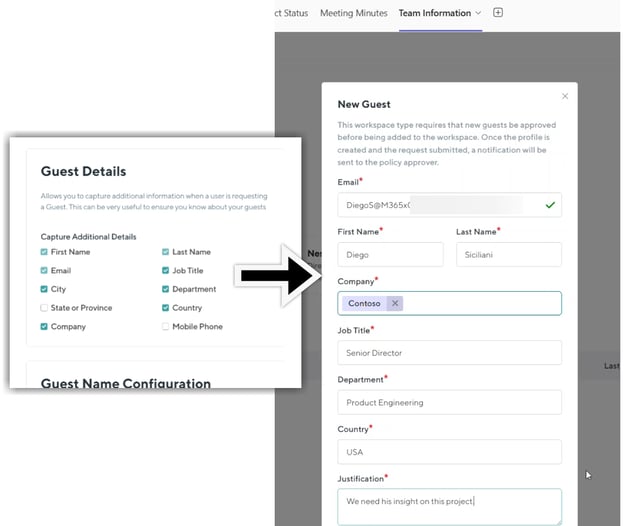Click inside the Justification text area
Viewport: 627px width, 526px height.
click(x=449, y=505)
